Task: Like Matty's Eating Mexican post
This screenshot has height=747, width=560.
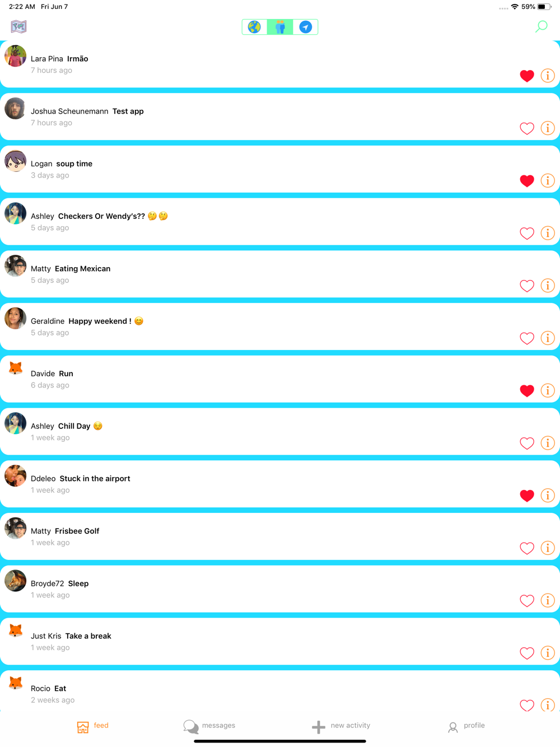Action: click(527, 286)
